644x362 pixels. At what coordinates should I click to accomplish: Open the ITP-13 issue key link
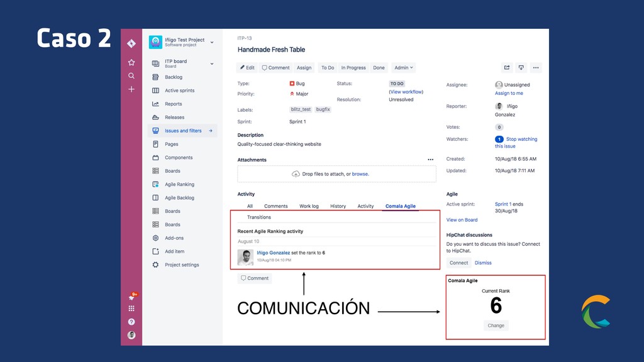(245, 38)
